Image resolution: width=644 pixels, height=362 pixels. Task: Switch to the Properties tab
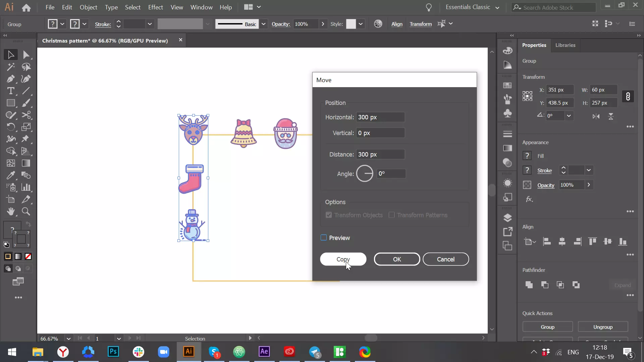pyautogui.click(x=534, y=45)
